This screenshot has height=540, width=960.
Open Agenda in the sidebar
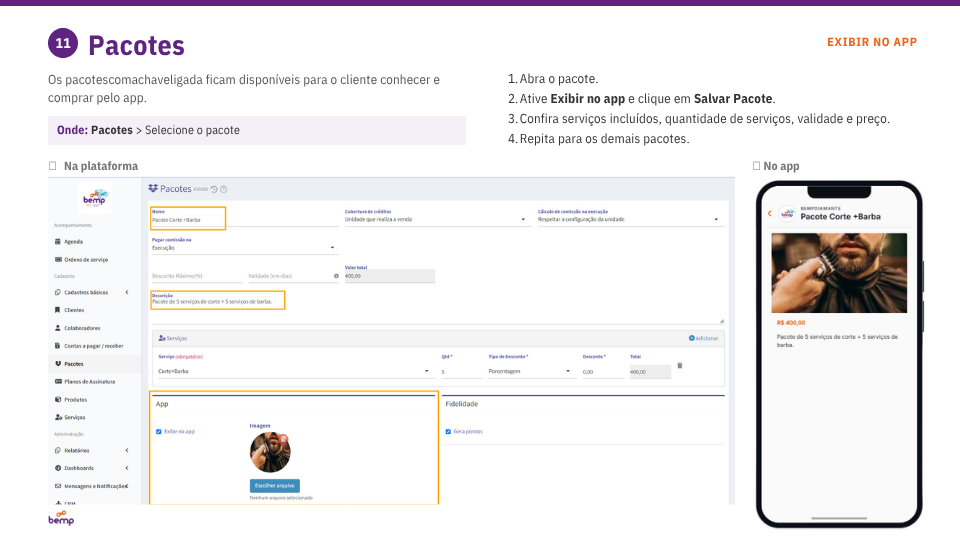pos(73,242)
